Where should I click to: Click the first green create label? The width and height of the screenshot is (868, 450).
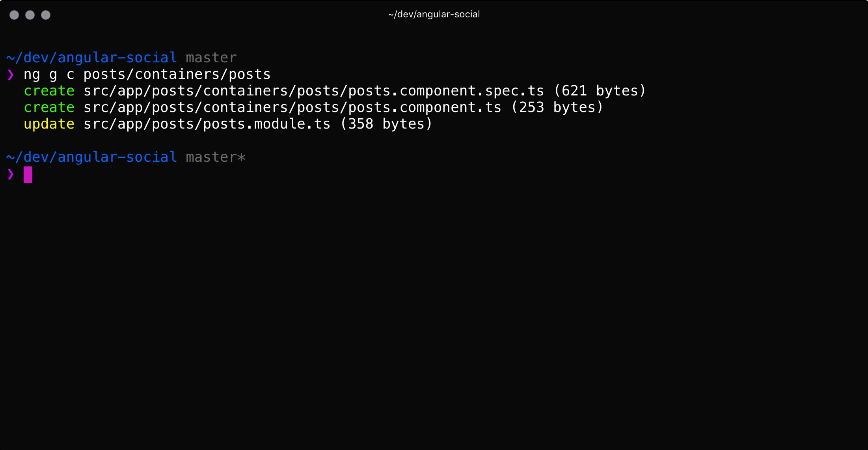coord(49,91)
